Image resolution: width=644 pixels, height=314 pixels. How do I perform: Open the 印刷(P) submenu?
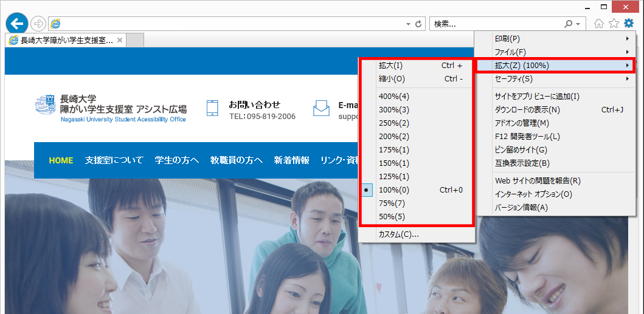[x=555, y=39]
